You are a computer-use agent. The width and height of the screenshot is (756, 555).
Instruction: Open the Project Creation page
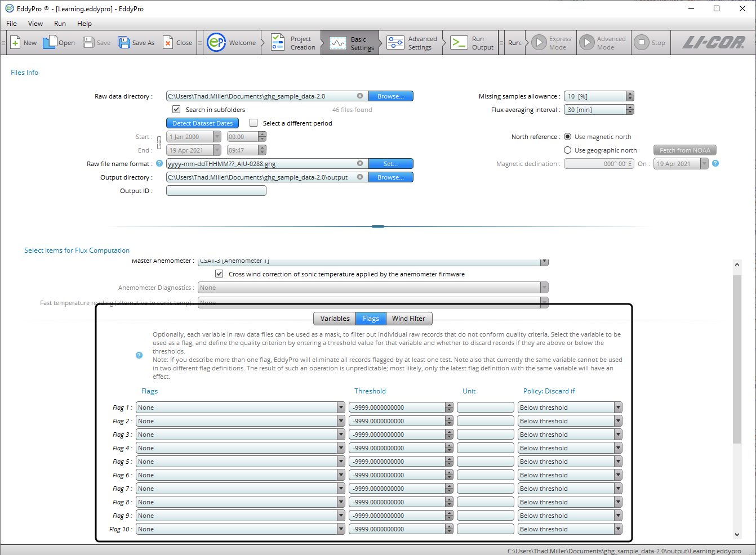tap(293, 43)
